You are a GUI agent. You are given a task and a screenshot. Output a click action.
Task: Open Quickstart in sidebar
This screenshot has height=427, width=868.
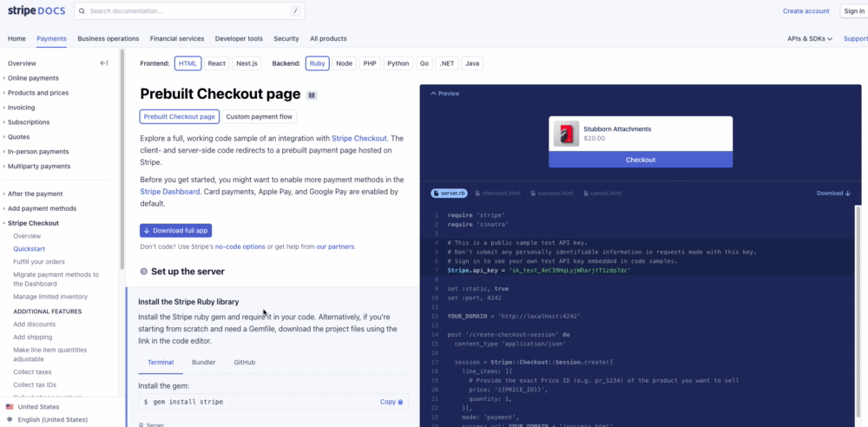pos(30,249)
